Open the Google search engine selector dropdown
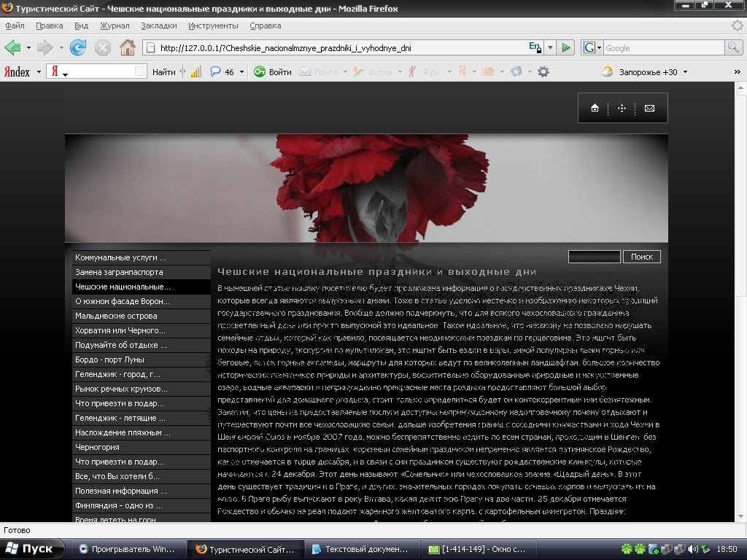747x560 pixels. tap(600, 47)
